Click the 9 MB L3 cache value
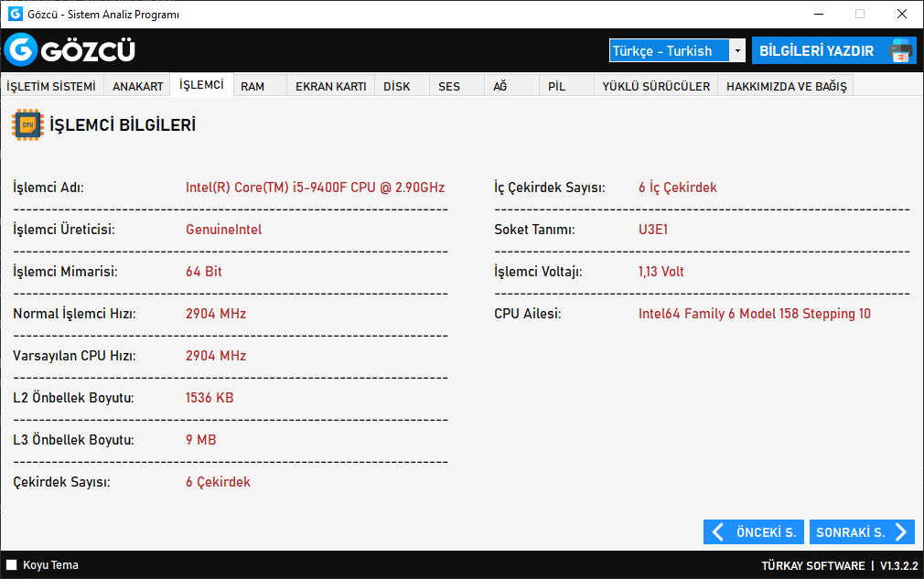924x579 pixels. [201, 440]
